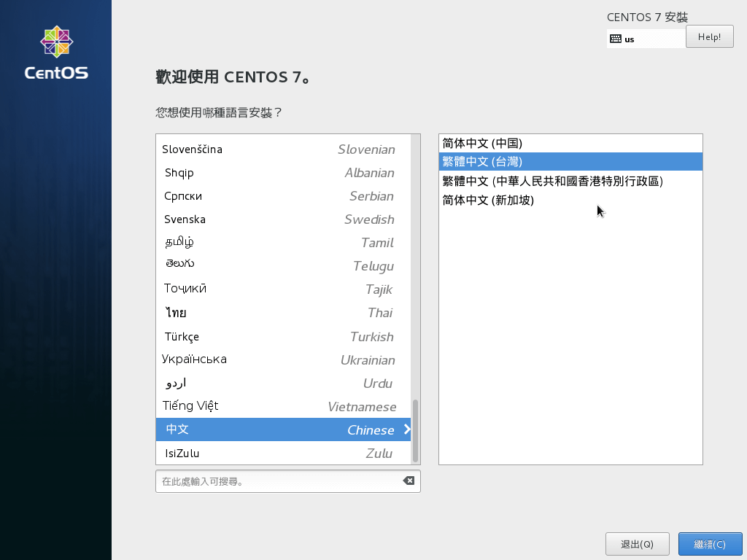Select Türkçe Turkish language

(241, 336)
